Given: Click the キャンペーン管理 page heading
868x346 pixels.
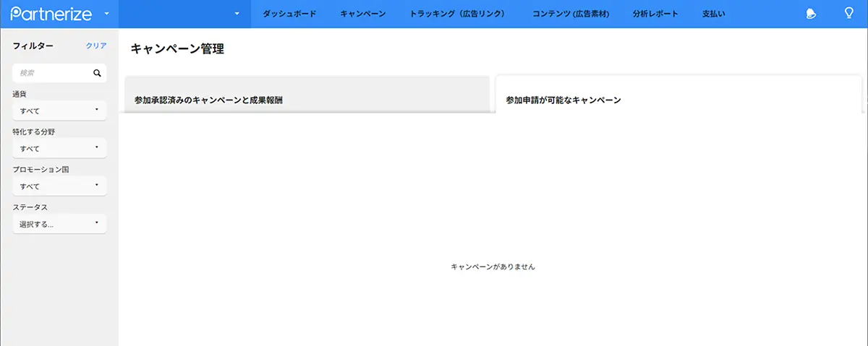Looking at the screenshot, I should [x=177, y=49].
